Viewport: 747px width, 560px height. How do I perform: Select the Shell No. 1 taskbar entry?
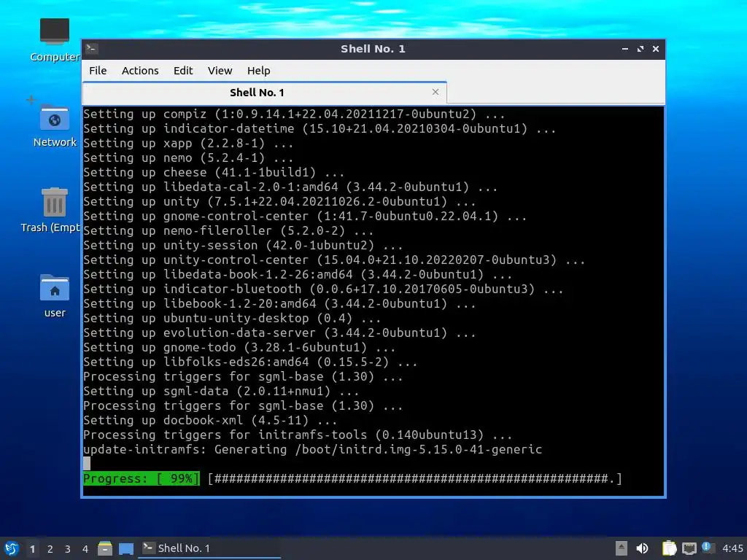209,548
